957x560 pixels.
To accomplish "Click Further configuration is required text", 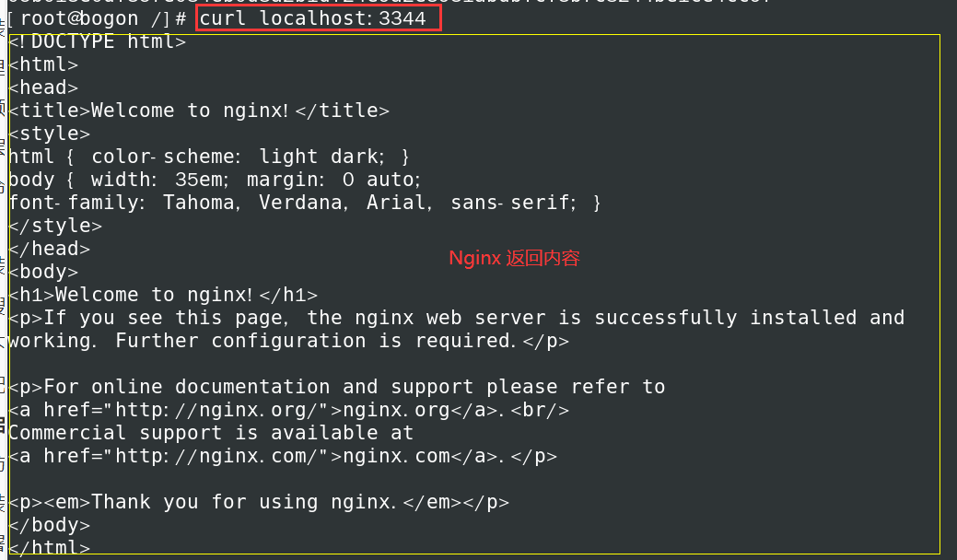I will 315,341.
